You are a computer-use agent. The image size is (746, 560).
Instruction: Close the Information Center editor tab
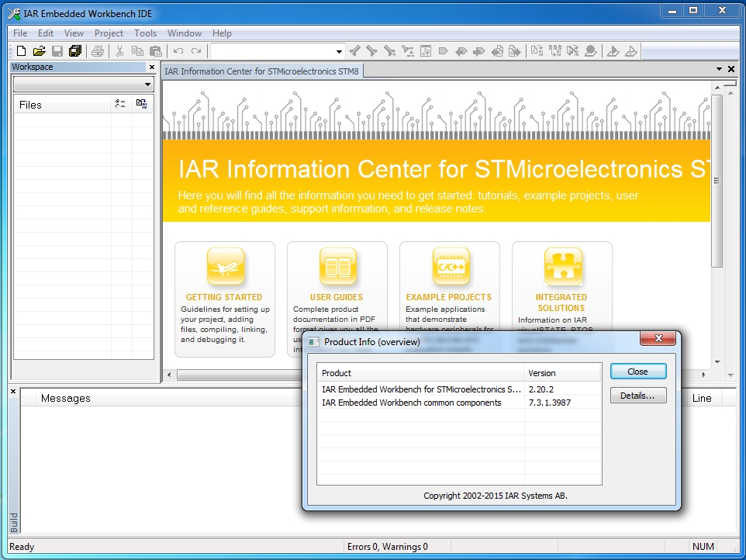(731, 70)
